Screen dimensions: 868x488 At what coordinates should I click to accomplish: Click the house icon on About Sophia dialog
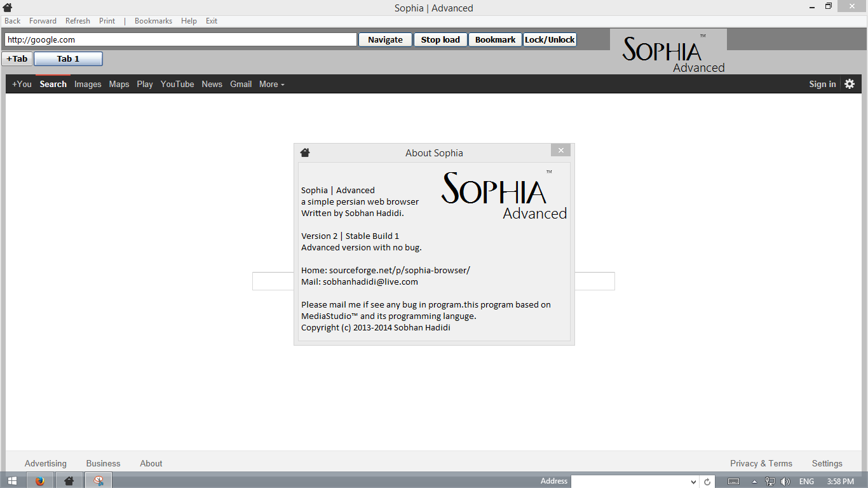[305, 152]
